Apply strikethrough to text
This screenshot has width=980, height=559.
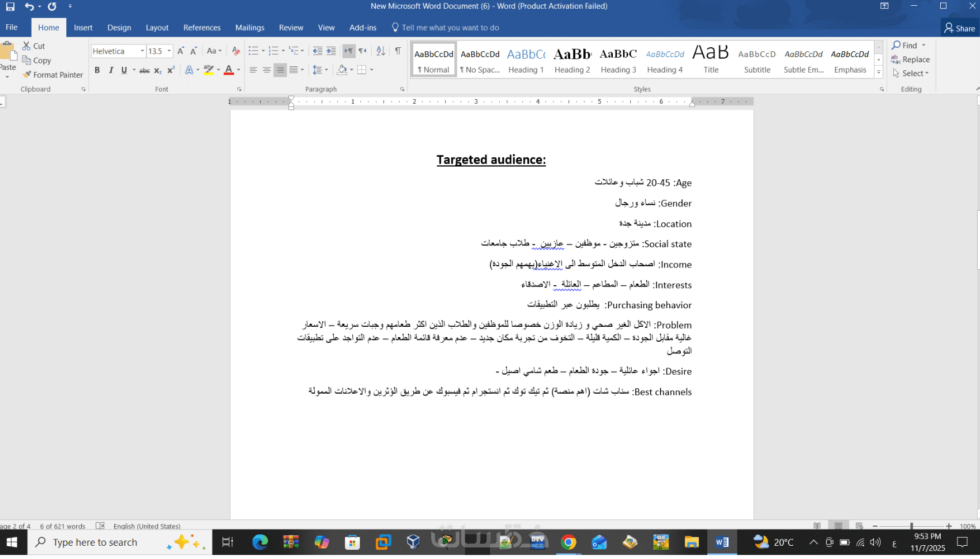pos(144,70)
